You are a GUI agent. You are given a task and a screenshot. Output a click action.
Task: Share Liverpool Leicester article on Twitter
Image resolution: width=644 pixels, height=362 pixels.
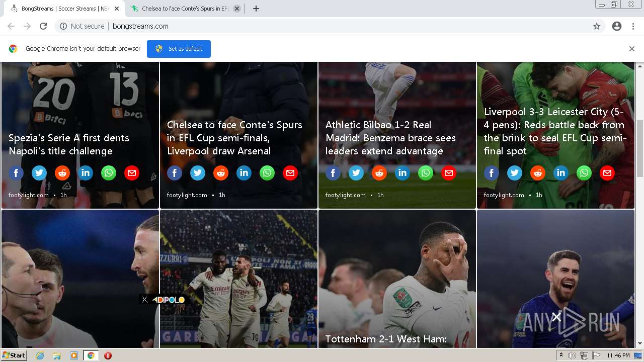(515, 173)
